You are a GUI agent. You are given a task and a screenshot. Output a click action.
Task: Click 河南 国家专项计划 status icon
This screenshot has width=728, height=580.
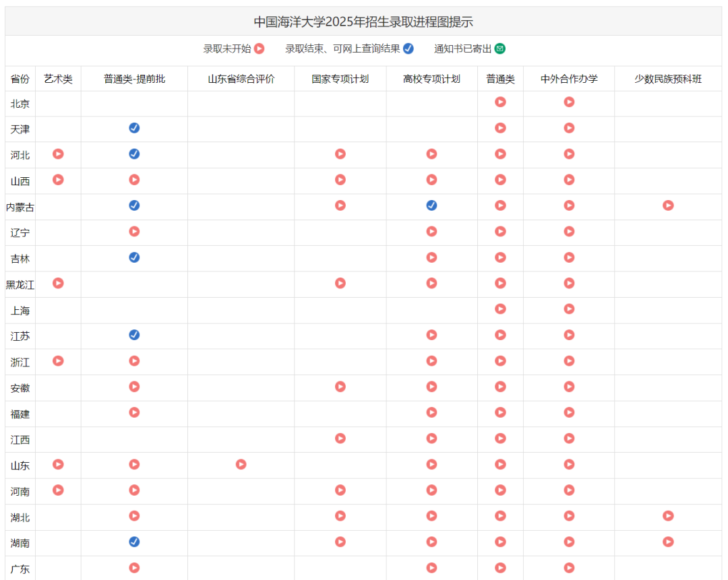pyautogui.click(x=340, y=490)
